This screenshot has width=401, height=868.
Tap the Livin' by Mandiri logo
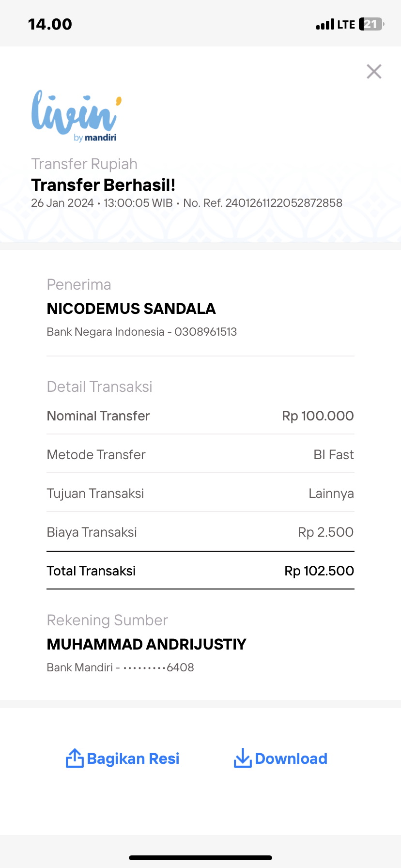click(x=76, y=116)
